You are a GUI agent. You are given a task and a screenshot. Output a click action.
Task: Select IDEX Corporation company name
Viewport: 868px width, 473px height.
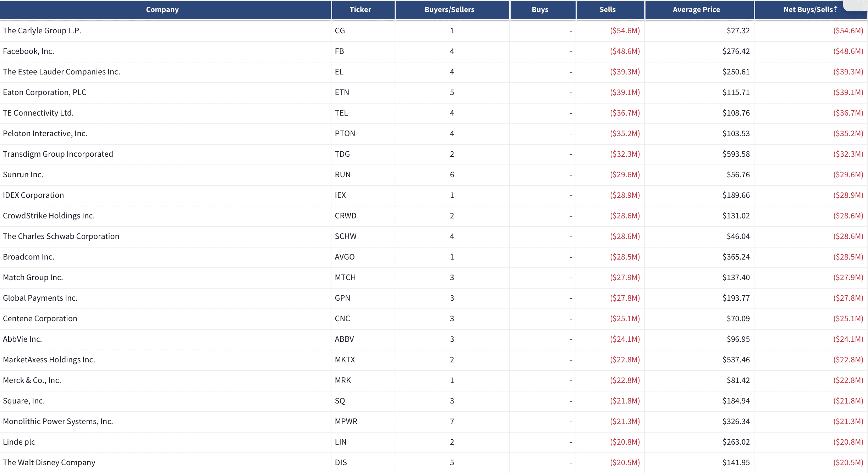tap(33, 195)
